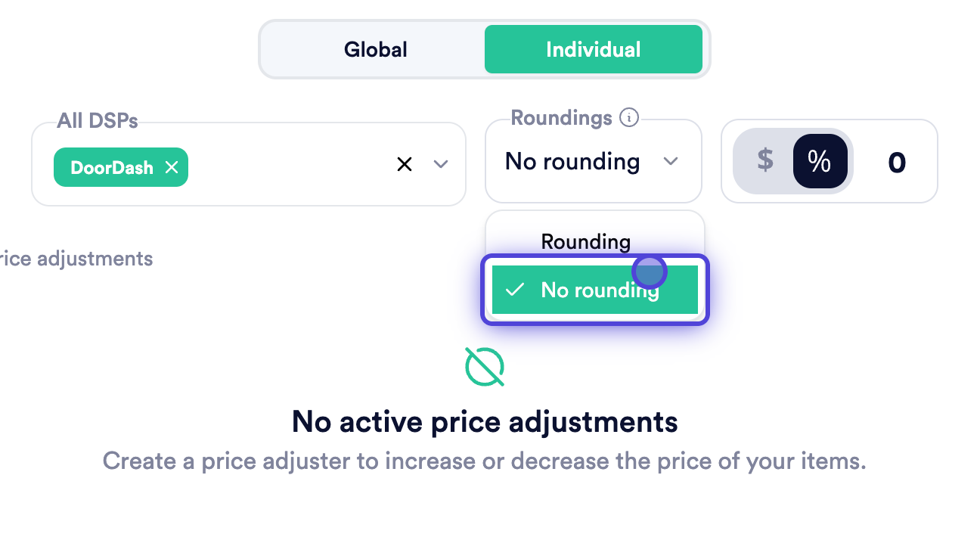Click the Create a price adjuster description text
This screenshot has height=537, width=980.
[485, 461]
